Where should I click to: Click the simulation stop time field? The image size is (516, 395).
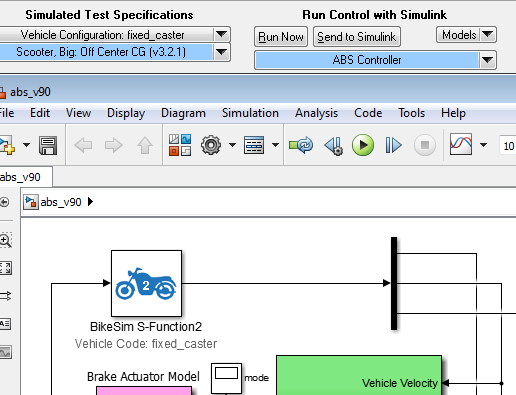pos(507,146)
